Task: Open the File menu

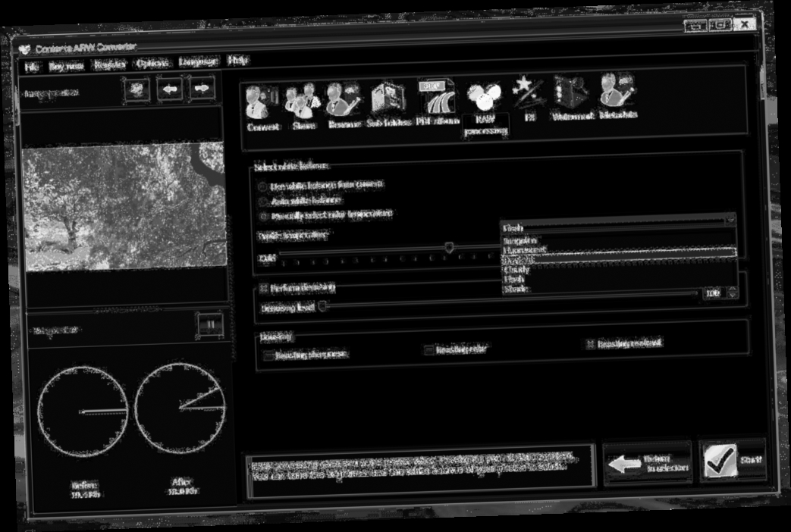Action: point(31,67)
